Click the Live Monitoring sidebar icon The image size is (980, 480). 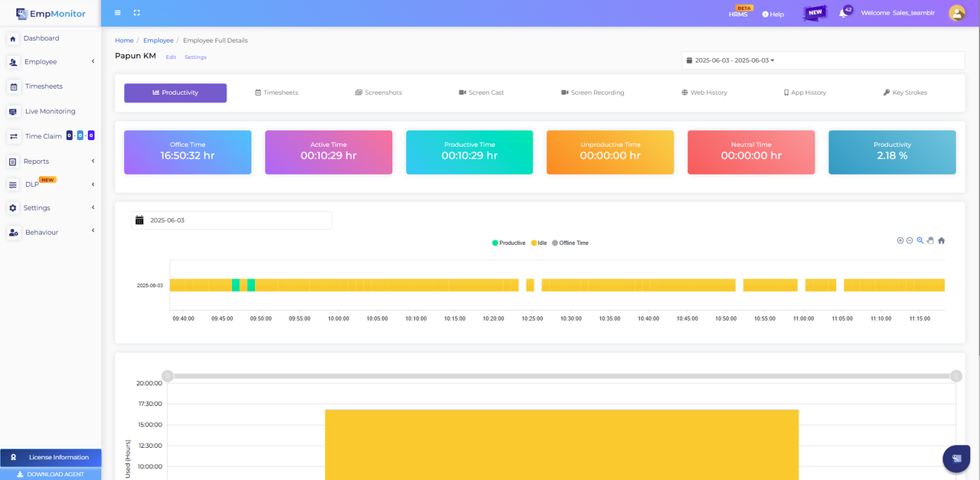click(14, 112)
